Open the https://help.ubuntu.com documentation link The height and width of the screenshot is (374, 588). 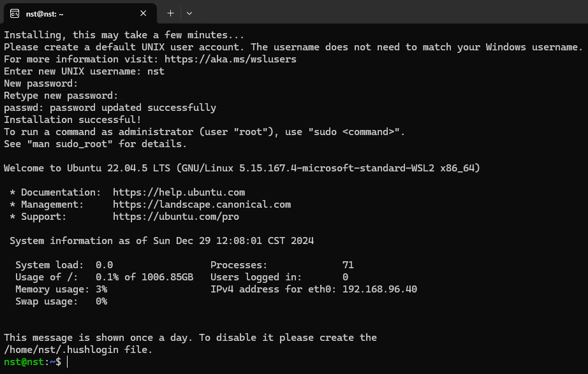[x=179, y=192]
